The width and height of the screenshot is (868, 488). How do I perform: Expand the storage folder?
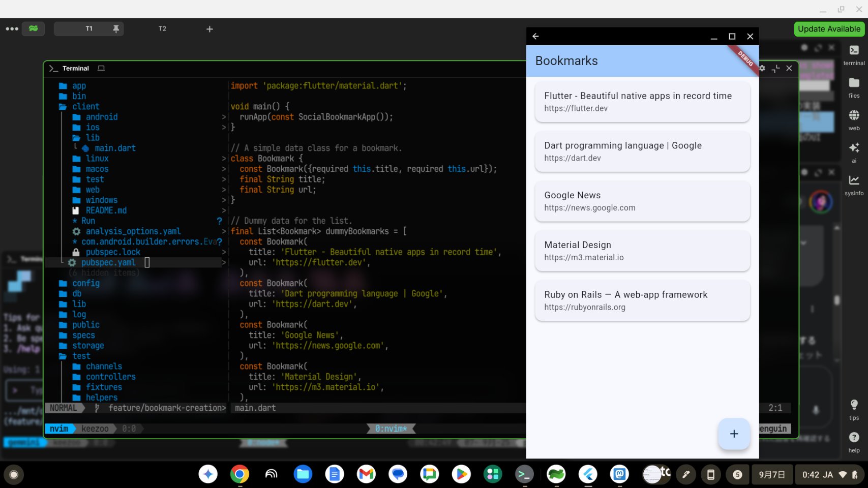pos(81,346)
